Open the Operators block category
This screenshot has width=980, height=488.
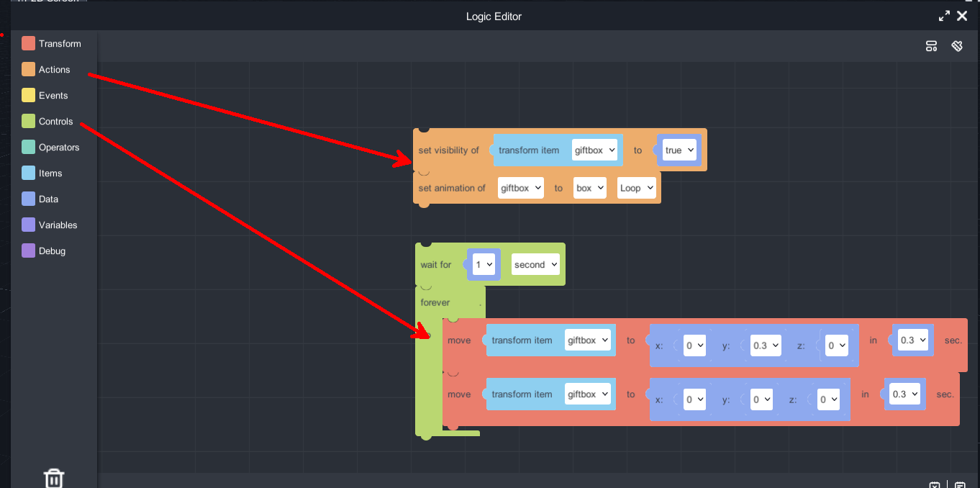[x=58, y=148]
